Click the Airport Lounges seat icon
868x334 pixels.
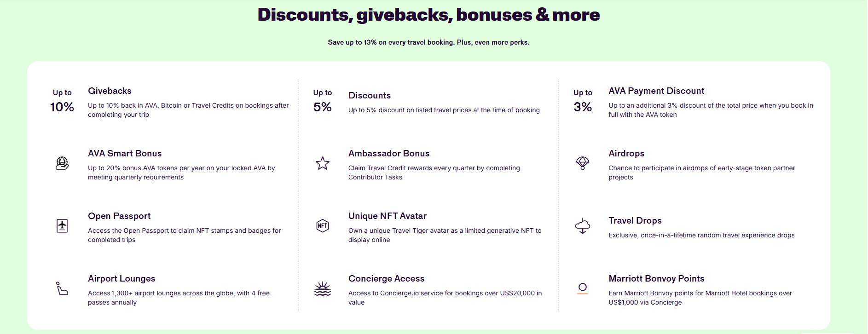[62, 288]
